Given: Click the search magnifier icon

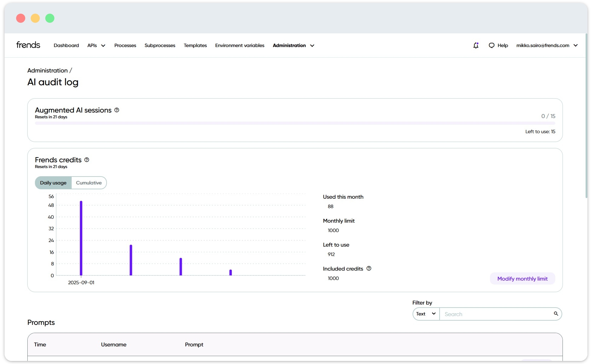Looking at the screenshot, I should [556, 314].
